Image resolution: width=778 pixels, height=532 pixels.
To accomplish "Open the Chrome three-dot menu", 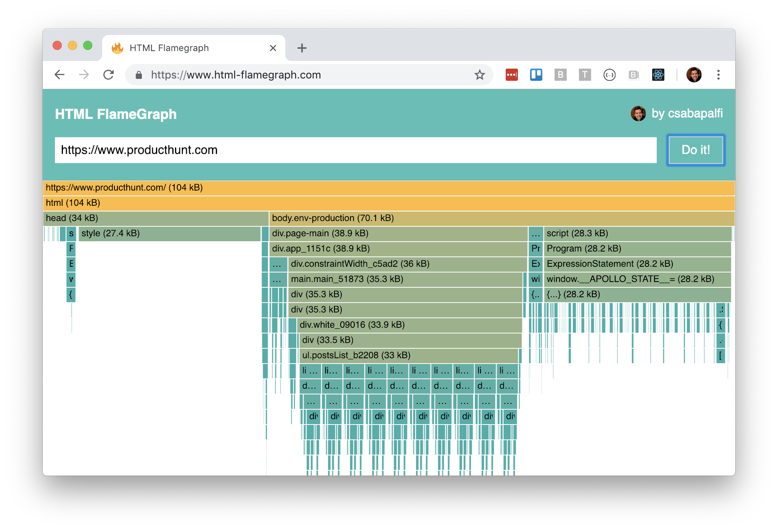I will pyautogui.click(x=719, y=75).
